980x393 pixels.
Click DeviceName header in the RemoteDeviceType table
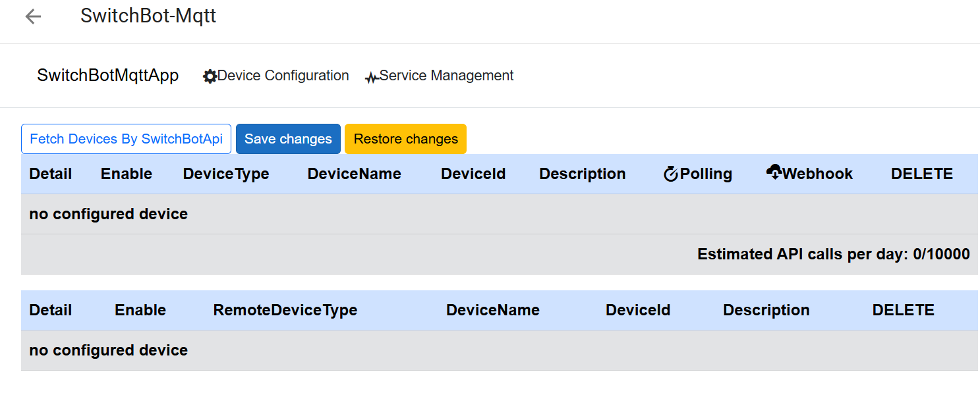coord(493,310)
